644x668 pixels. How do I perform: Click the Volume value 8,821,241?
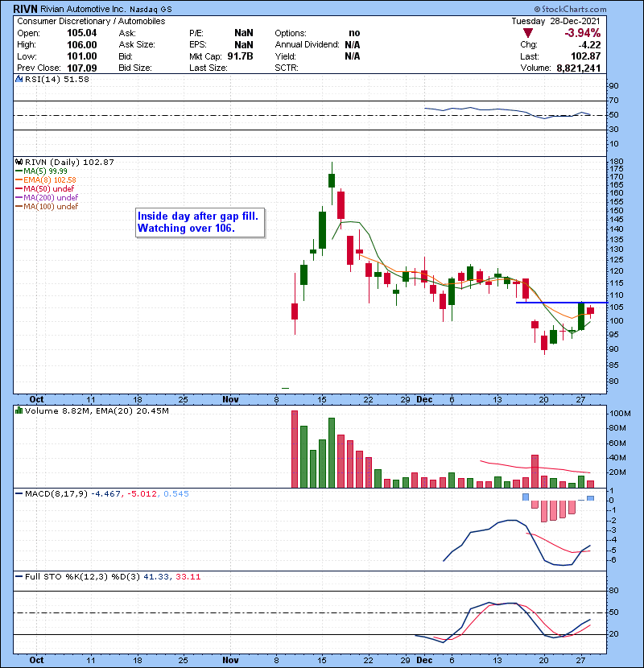[578, 68]
